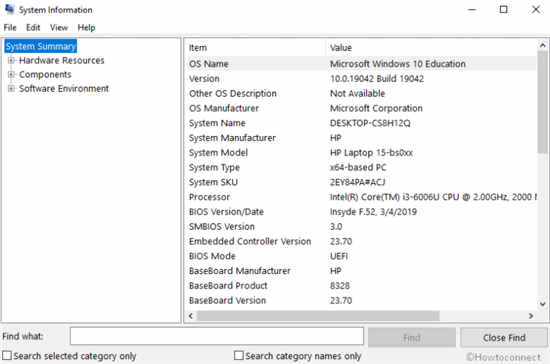Click the System Information app icon in title bar

pyautogui.click(x=9, y=9)
